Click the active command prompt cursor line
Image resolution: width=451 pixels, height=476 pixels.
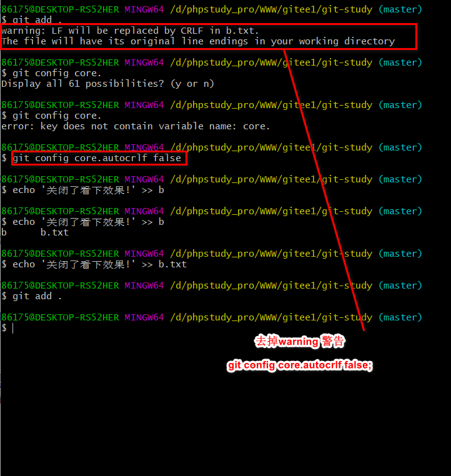(x=7, y=328)
